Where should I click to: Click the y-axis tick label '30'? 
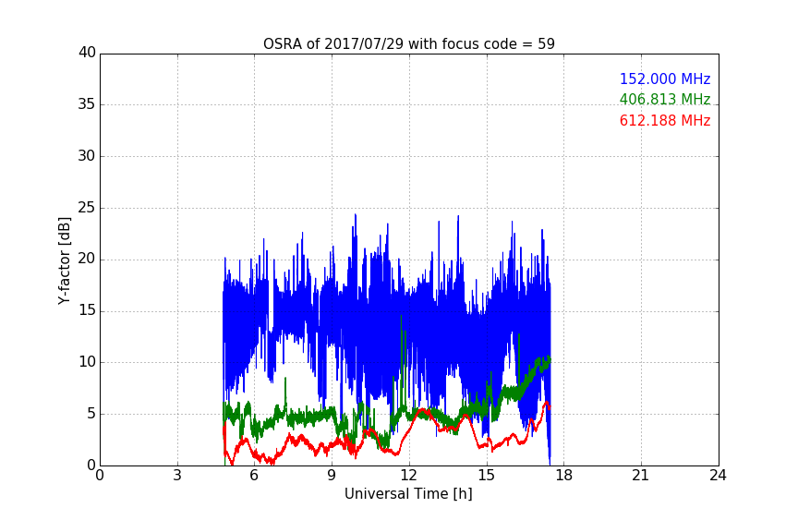click(x=87, y=156)
